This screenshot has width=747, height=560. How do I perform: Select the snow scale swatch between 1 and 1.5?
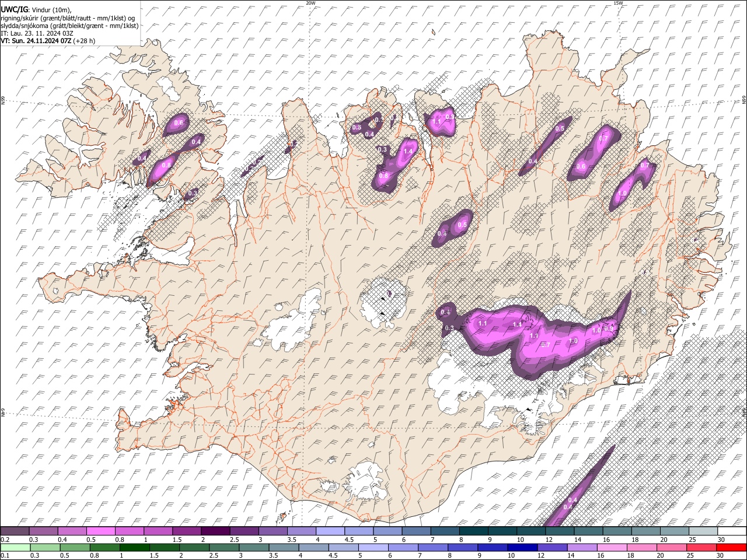click(x=158, y=531)
